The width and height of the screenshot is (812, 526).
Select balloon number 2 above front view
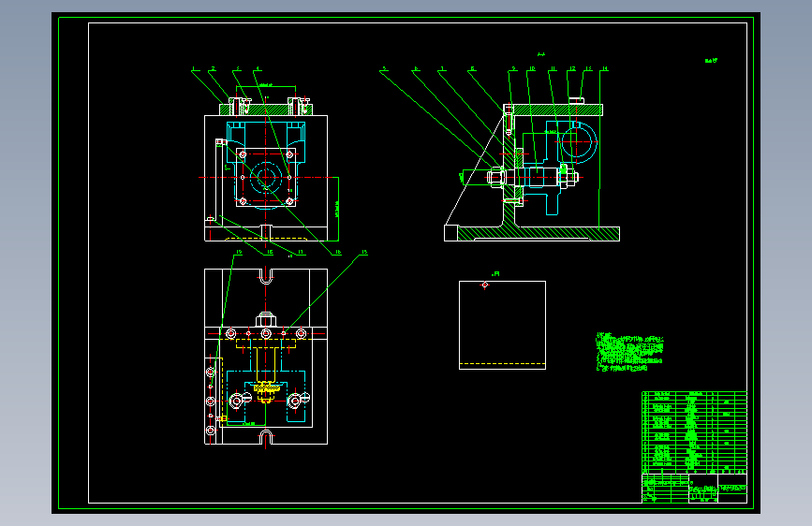click(x=213, y=68)
